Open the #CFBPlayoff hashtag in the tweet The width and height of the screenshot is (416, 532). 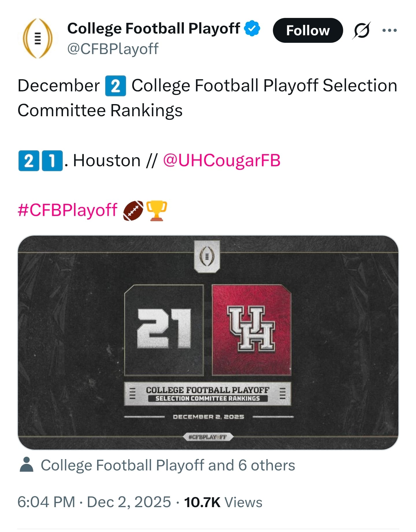(67, 210)
